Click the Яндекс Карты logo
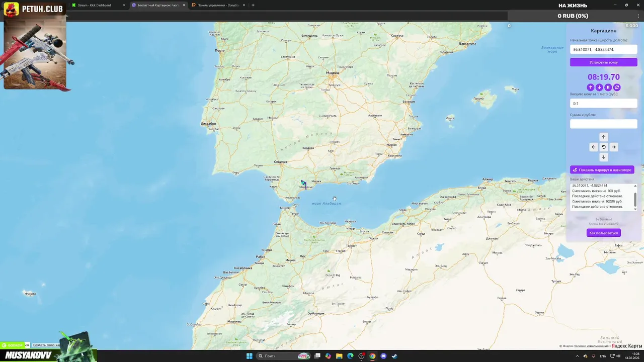644x362 pixels. coord(626,346)
